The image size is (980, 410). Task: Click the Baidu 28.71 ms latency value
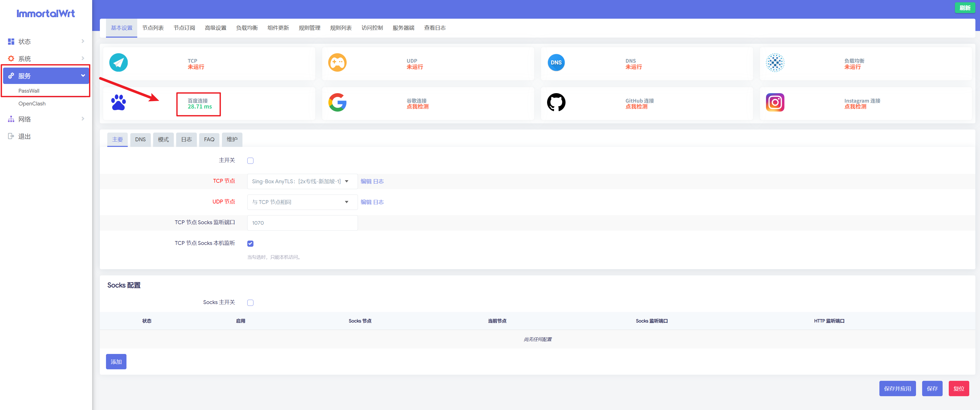coord(200,107)
